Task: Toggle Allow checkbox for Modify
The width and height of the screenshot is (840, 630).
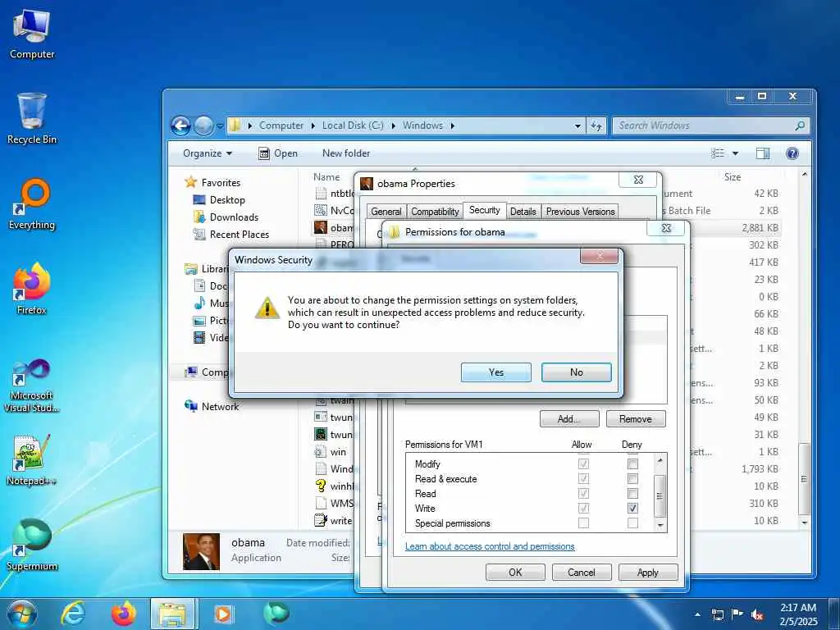Action: [x=583, y=464]
